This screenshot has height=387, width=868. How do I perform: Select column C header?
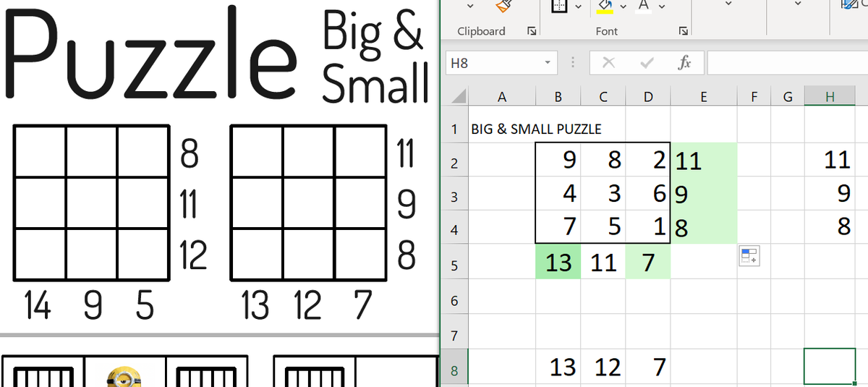click(x=603, y=96)
